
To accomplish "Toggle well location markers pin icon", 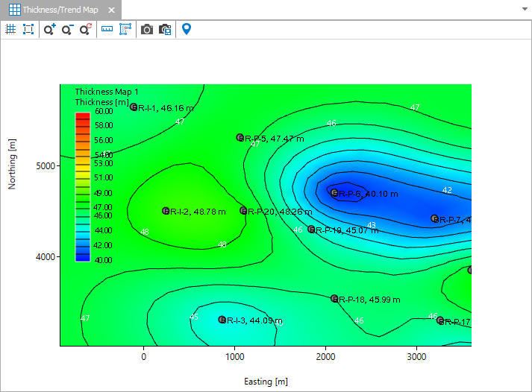I will [x=187, y=29].
